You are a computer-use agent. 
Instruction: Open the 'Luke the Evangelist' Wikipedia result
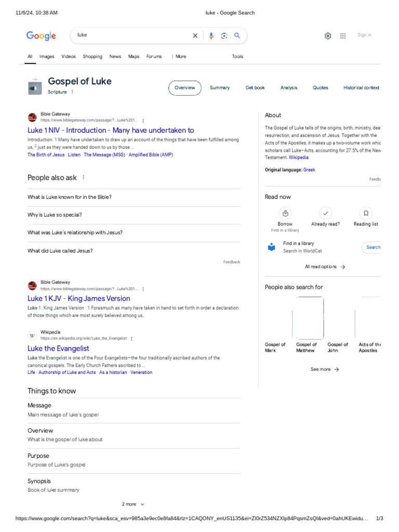click(x=58, y=349)
